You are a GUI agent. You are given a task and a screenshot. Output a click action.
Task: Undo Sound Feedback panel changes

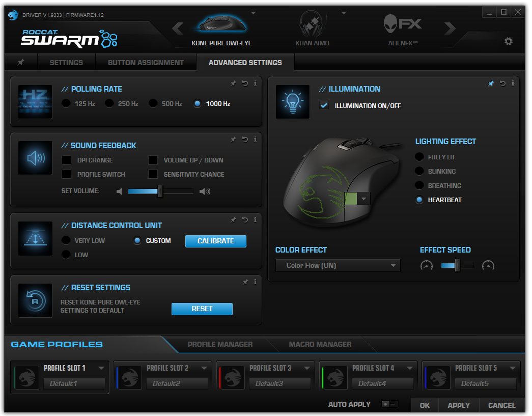pyautogui.click(x=245, y=140)
